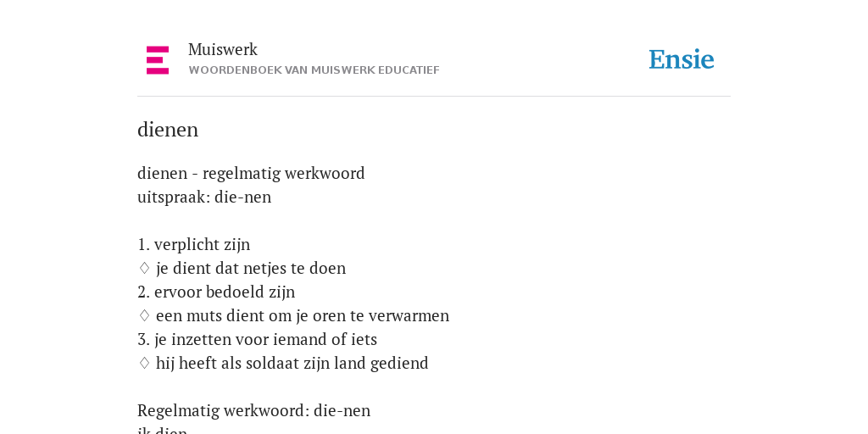Screen dimensions: 868x434
Task: Click the line 'dienen - regelmatig werkwoord'
Action: tap(251, 173)
